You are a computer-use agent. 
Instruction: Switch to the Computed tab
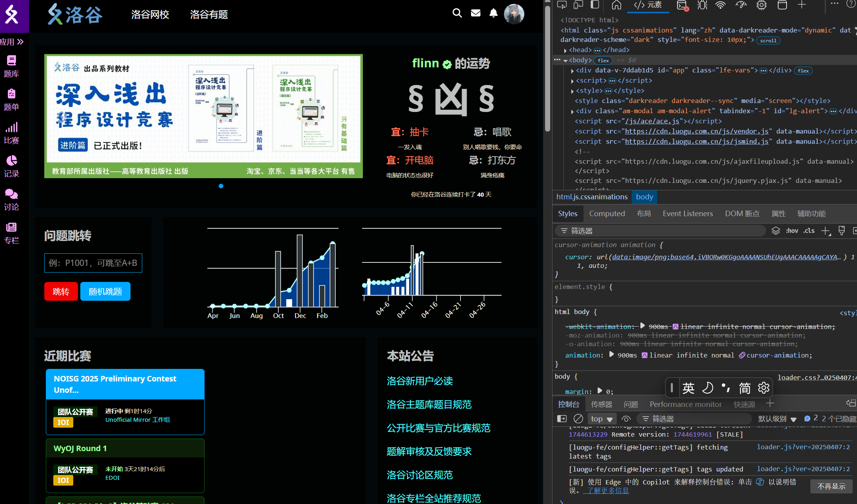click(x=607, y=213)
